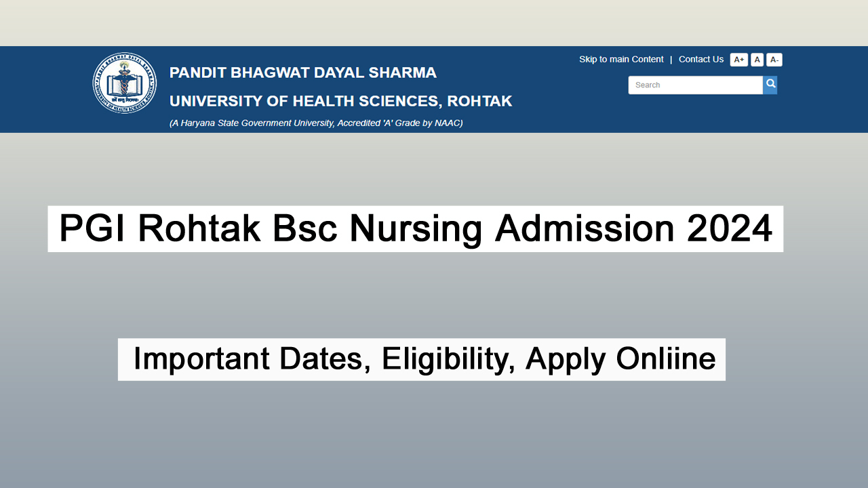Click the magnifier search button
Image resolution: width=868 pixels, height=488 pixels.
point(770,85)
